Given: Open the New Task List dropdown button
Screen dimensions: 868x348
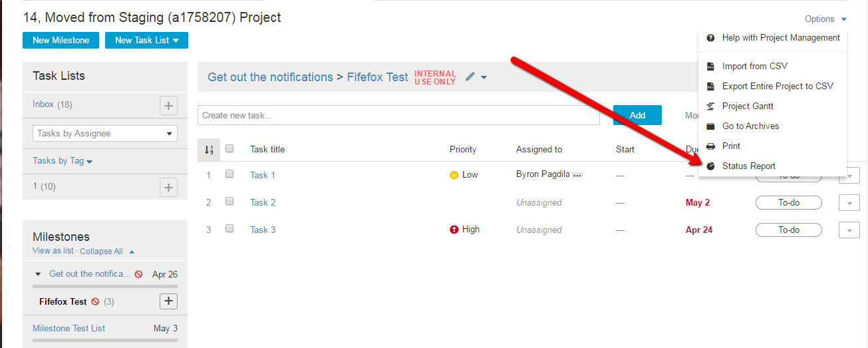Looking at the screenshot, I should (x=146, y=41).
